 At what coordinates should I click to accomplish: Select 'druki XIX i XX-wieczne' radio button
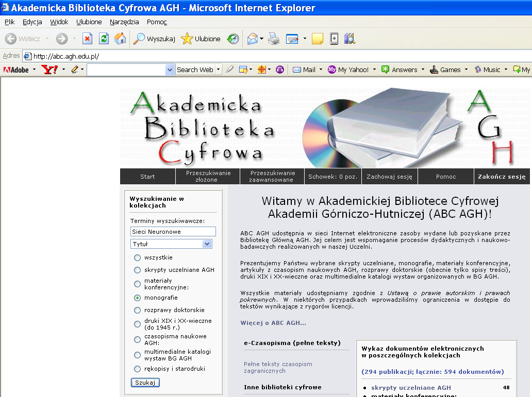click(x=137, y=324)
